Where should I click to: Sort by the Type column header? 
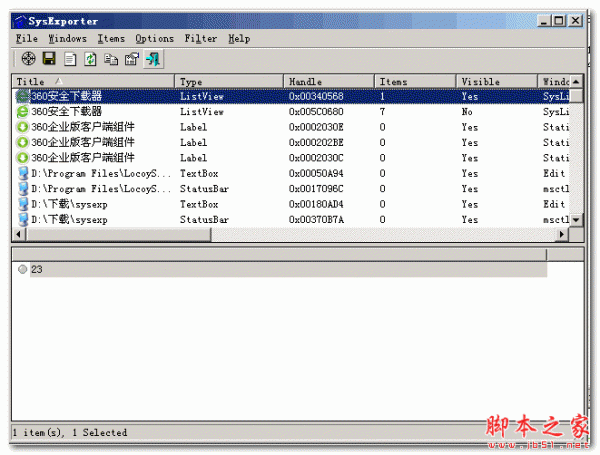click(x=229, y=82)
